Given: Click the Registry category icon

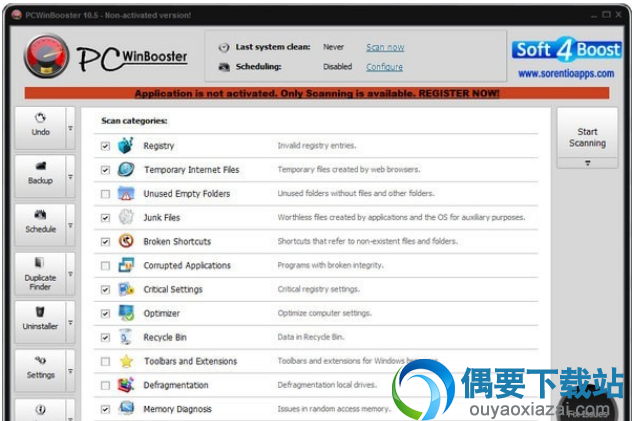Looking at the screenshot, I should [x=126, y=145].
